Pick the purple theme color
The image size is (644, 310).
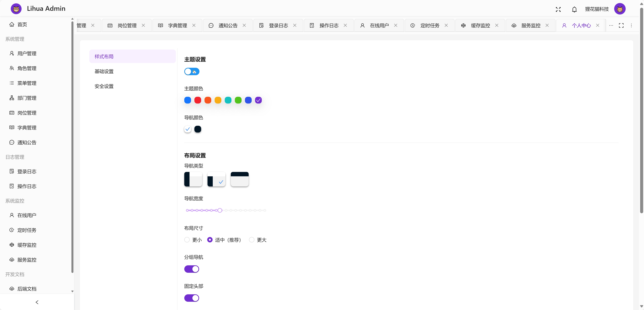(258, 100)
